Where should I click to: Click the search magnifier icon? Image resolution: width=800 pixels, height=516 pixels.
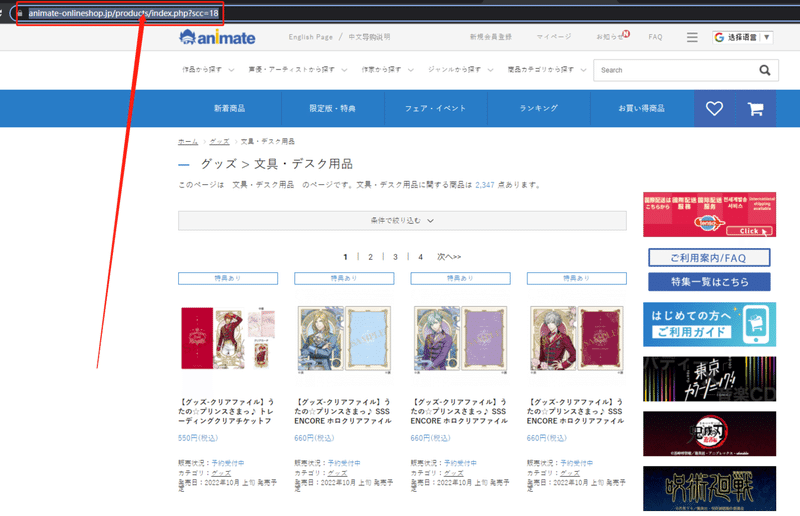[764, 70]
